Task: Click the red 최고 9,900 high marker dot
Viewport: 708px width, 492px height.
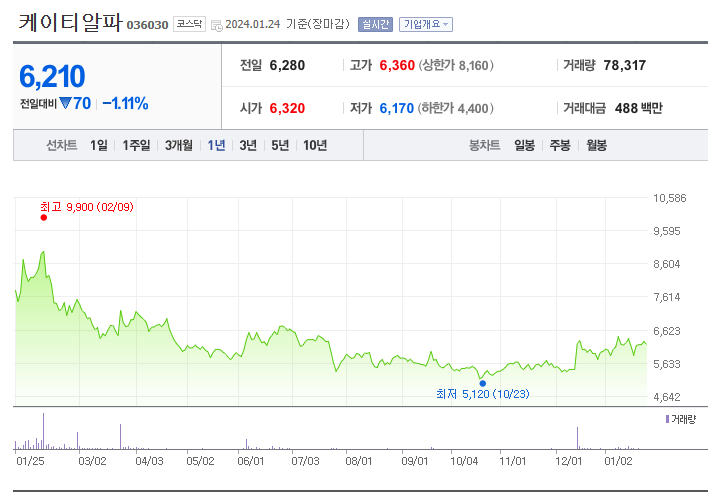Action: (44, 218)
